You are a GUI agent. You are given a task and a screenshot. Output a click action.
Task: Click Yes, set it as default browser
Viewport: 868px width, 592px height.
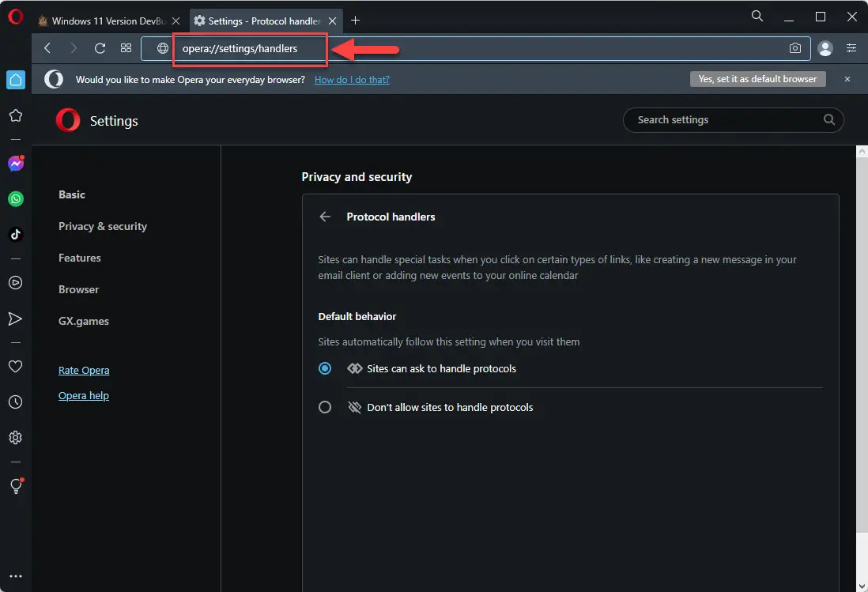click(x=757, y=79)
